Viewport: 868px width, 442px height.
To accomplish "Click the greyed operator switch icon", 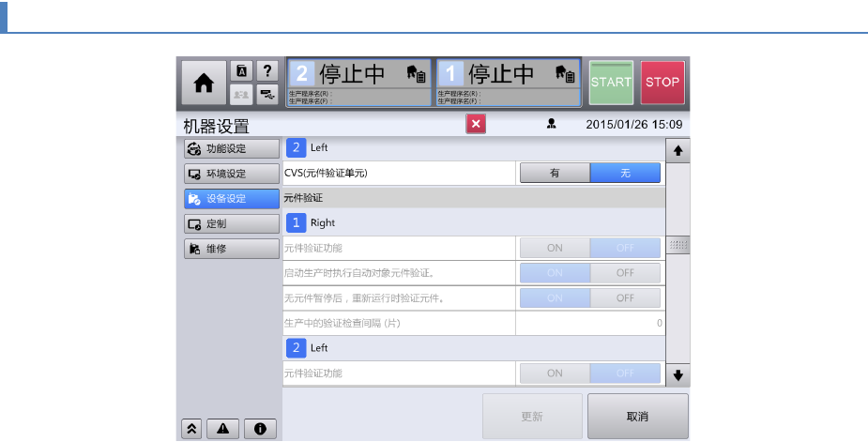I will click(241, 94).
